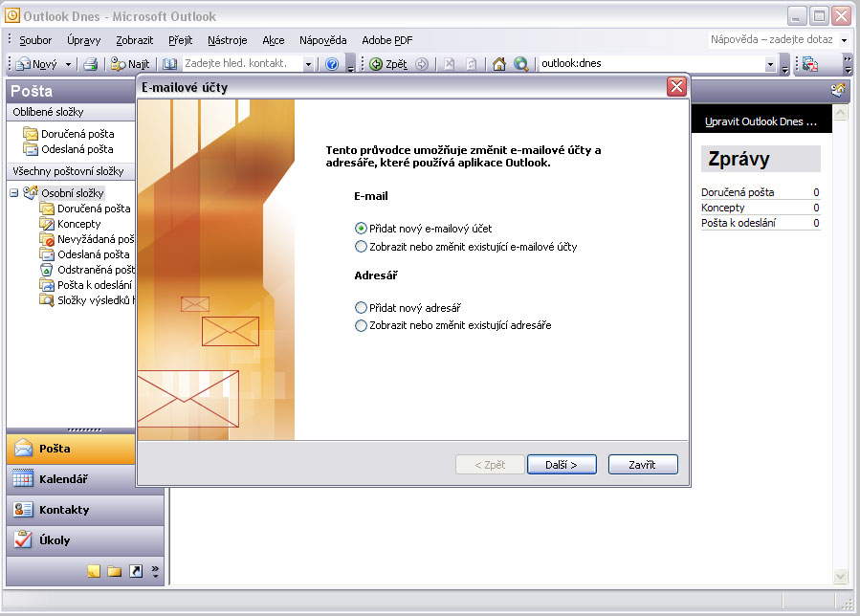Viewport: 860px width, 616px height.
Task: Collapse the Osobní složky tree node
Action: [x=14, y=193]
